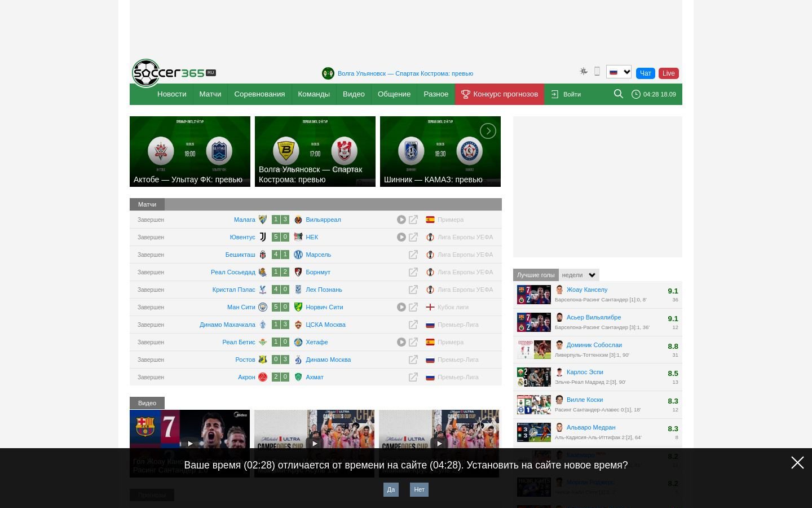Confirm time change with Да
The height and width of the screenshot is (508, 812).
click(391, 489)
